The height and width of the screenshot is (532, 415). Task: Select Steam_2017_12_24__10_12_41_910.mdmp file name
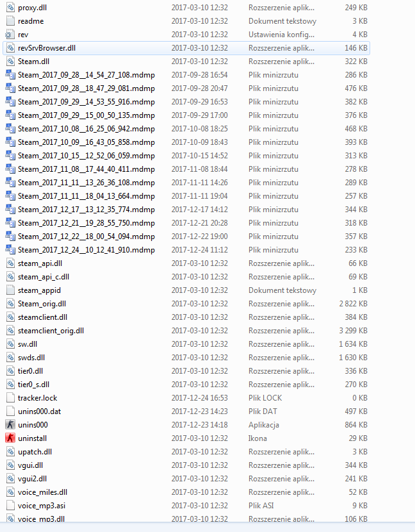coord(86,250)
